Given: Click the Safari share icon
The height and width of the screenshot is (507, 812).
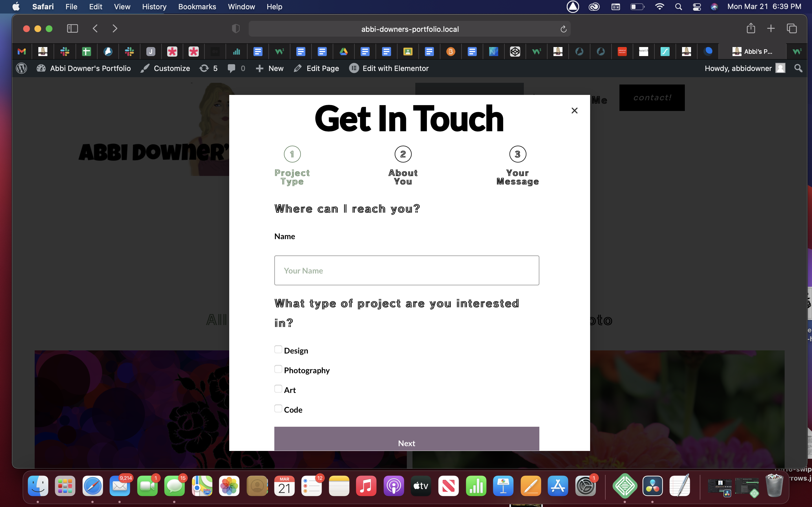Looking at the screenshot, I should [751, 28].
